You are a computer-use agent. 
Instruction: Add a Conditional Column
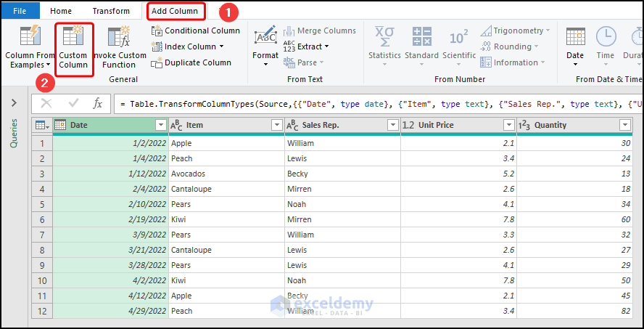196,31
